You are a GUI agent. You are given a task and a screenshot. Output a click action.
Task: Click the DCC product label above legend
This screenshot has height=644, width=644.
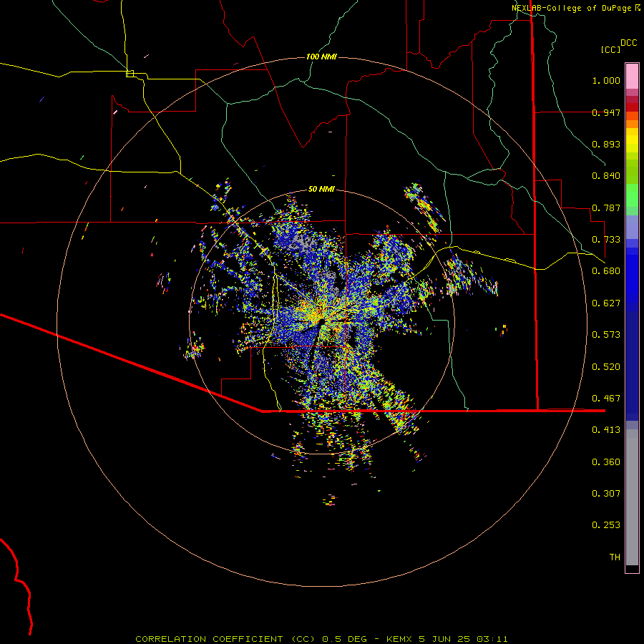click(628, 43)
